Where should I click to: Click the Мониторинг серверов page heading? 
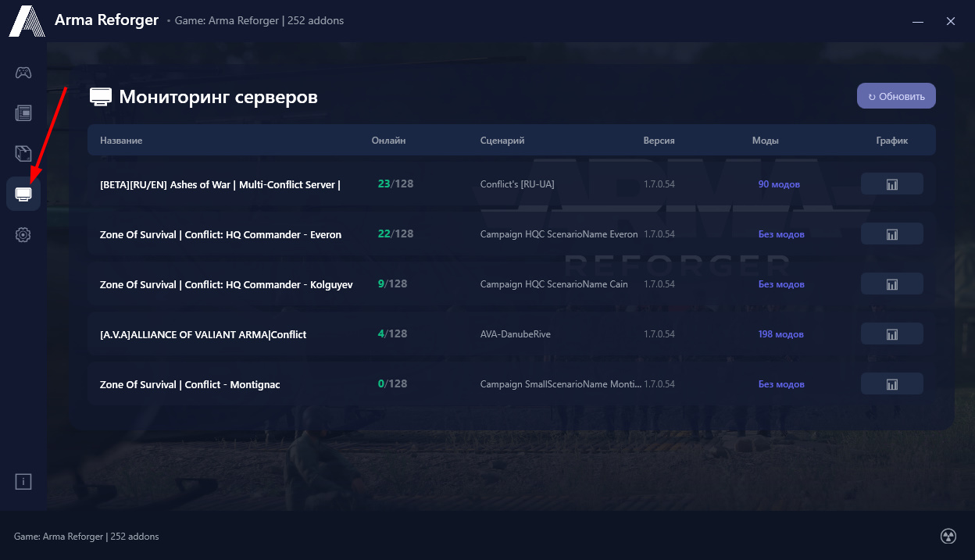(x=218, y=97)
